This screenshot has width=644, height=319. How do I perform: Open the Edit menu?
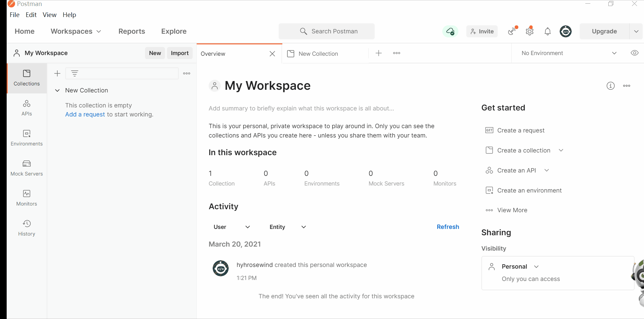(31, 15)
